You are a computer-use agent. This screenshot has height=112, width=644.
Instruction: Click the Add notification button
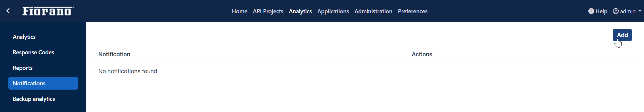tap(622, 35)
